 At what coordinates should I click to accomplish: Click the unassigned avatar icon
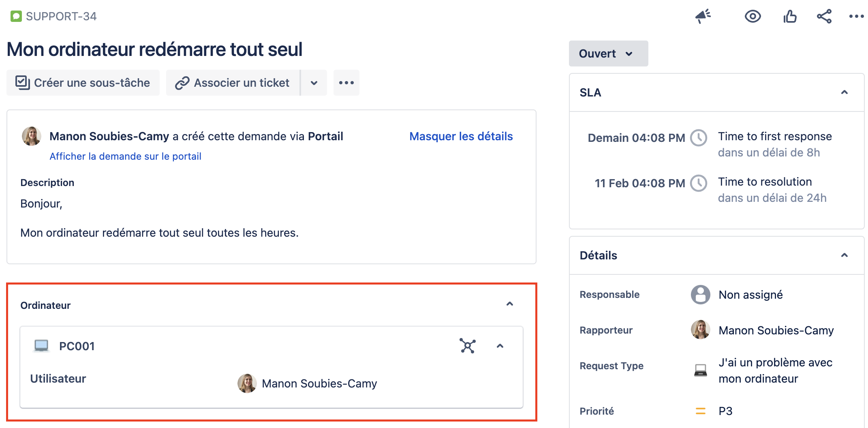pos(700,295)
